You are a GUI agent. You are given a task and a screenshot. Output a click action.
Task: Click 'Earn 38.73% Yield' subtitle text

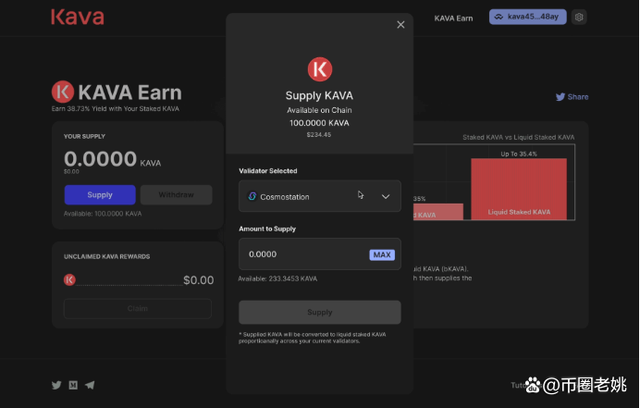[115, 109]
